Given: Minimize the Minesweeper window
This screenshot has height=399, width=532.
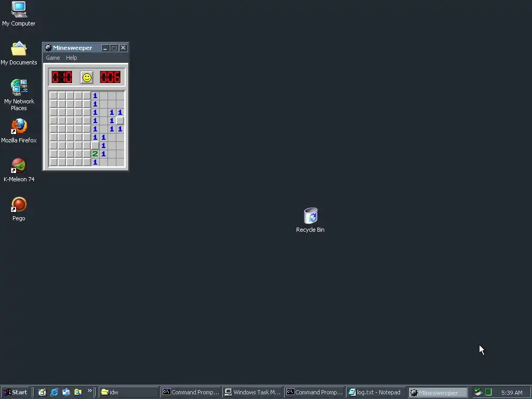Looking at the screenshot, I should (105, 48).
